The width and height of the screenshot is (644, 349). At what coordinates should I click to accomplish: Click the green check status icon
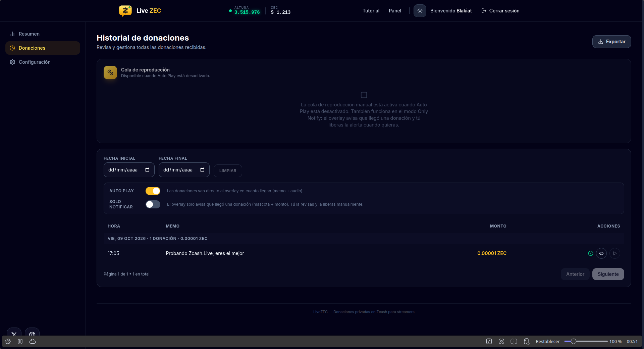(591, 253)
